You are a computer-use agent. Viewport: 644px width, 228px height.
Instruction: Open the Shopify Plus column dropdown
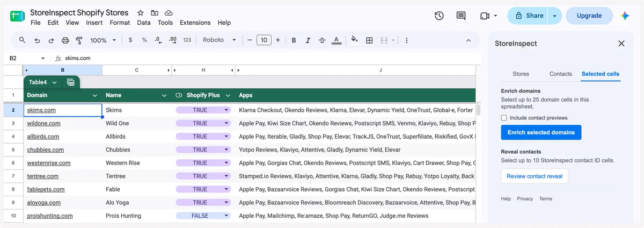228,95
